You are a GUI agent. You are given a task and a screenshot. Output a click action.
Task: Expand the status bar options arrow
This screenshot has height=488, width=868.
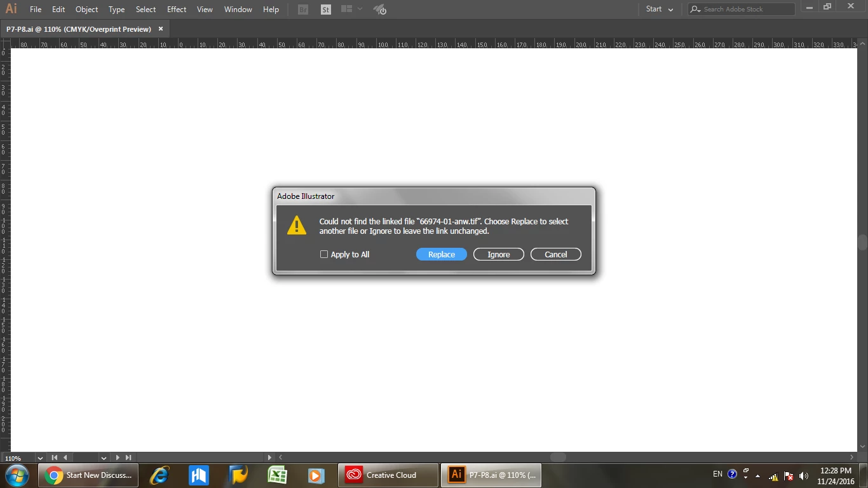point(269,457)
